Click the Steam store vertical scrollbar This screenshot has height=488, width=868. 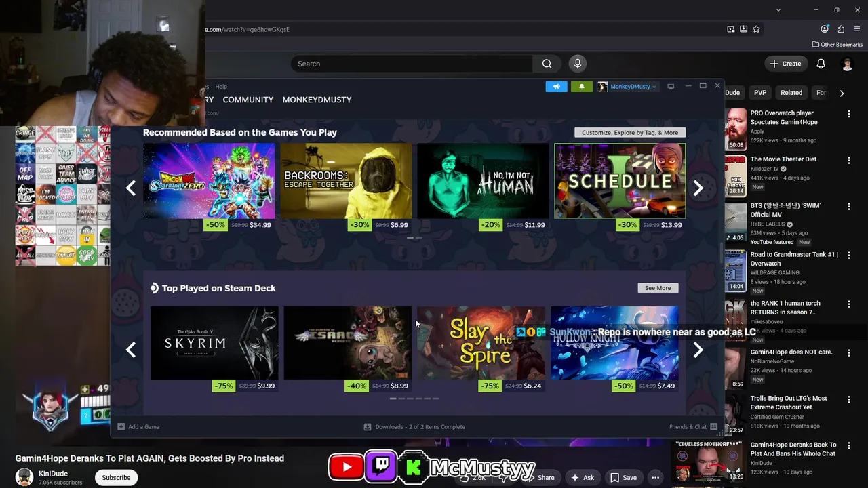click(722, 252)
